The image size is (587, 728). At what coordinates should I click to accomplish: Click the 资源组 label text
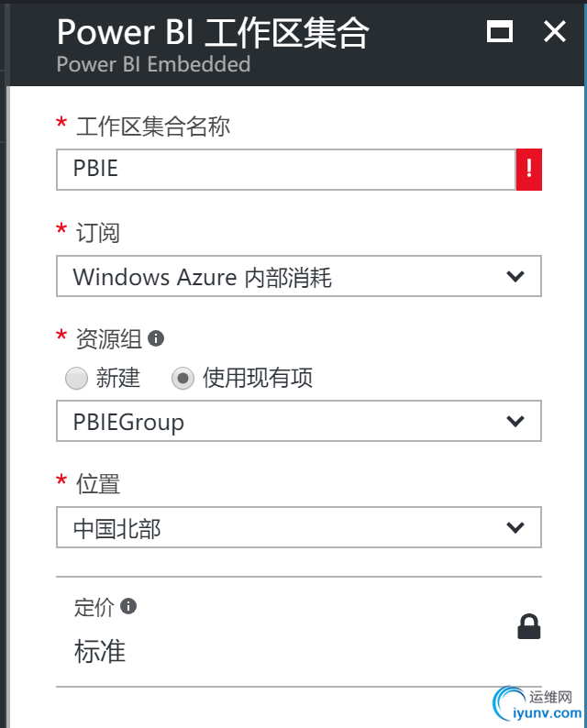pos(108,339)
